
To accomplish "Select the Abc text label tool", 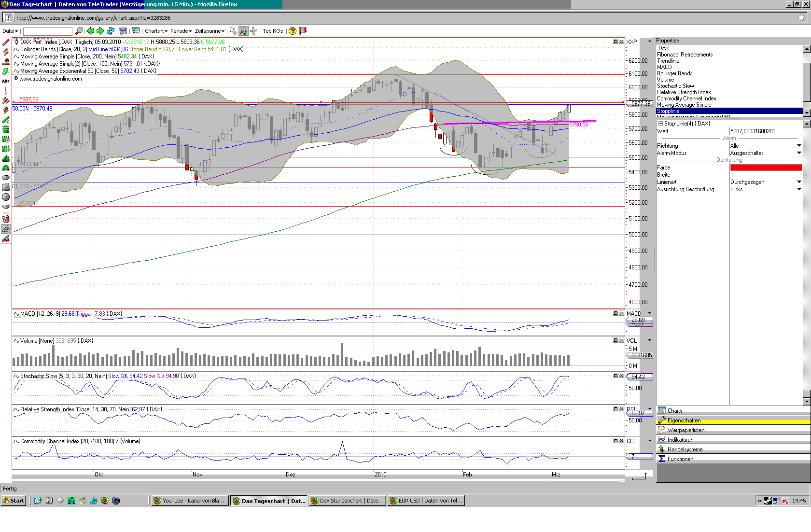I will [x=6, y=81].
